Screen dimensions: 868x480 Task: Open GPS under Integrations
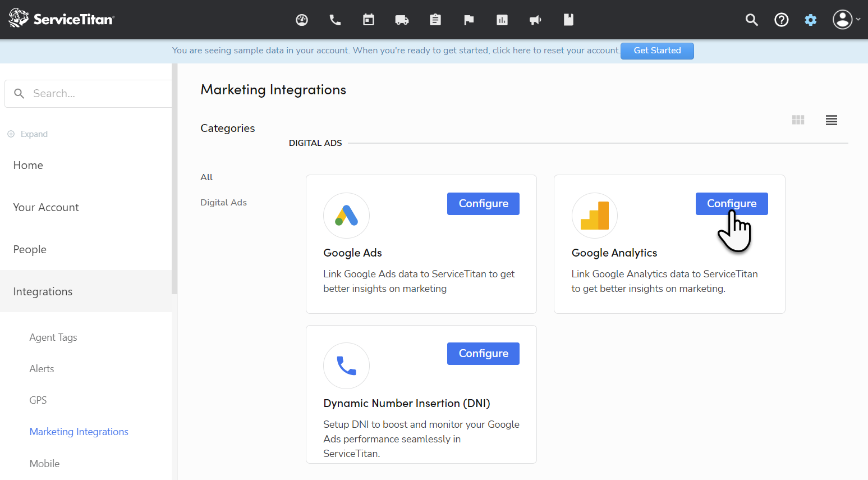(x=38, y=400)
